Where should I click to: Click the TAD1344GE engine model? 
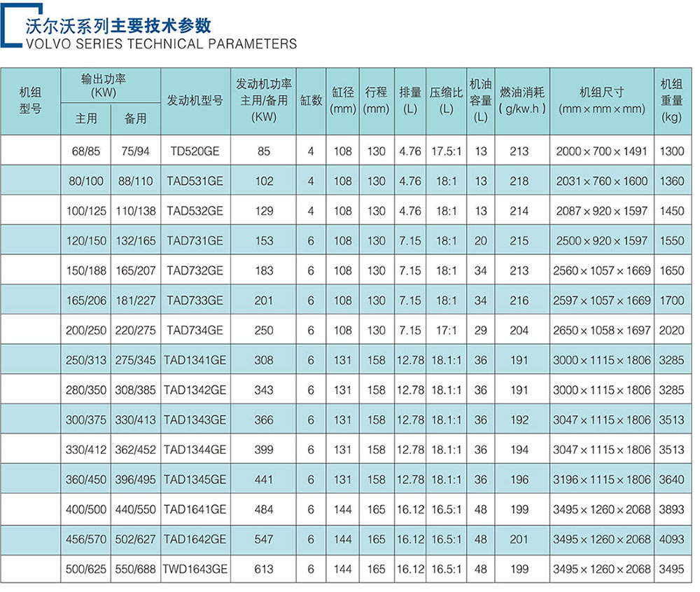coord(195,450)
